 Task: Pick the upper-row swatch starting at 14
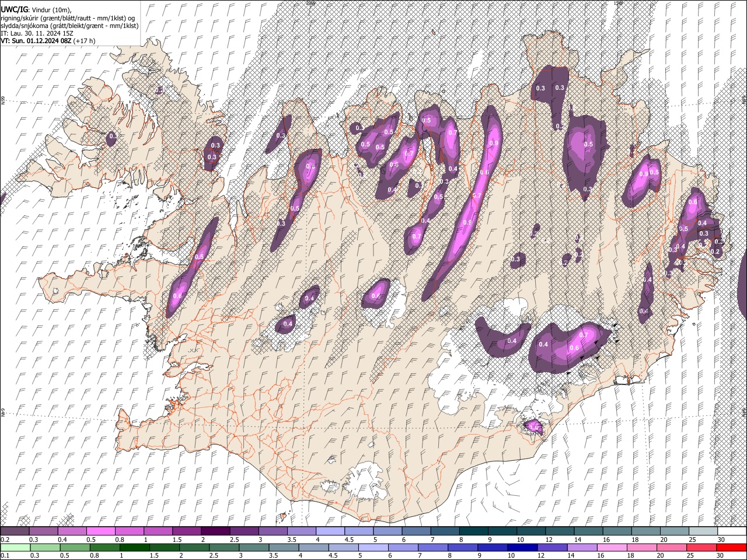[x=588, y=531]
